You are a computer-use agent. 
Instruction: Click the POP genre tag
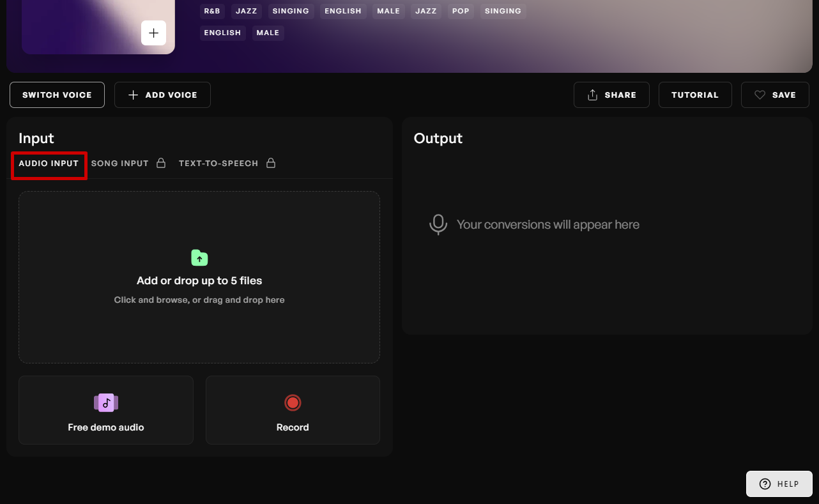click(x=461, y=11)
